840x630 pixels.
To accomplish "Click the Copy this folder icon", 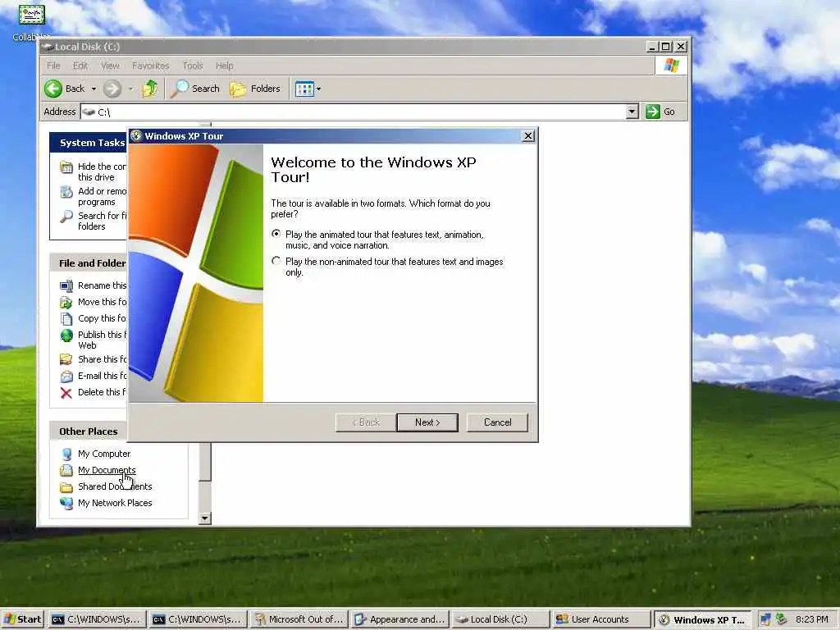I will click(66, 319).
